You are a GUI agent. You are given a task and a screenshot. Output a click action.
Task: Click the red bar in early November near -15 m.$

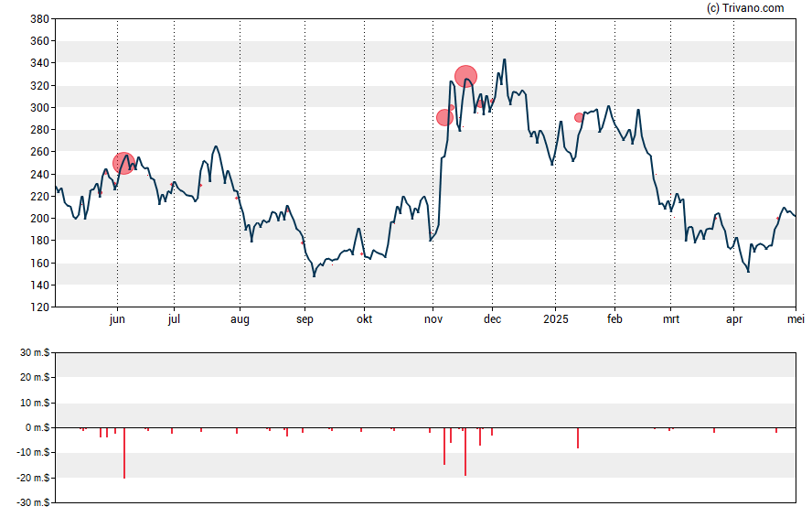444,446
